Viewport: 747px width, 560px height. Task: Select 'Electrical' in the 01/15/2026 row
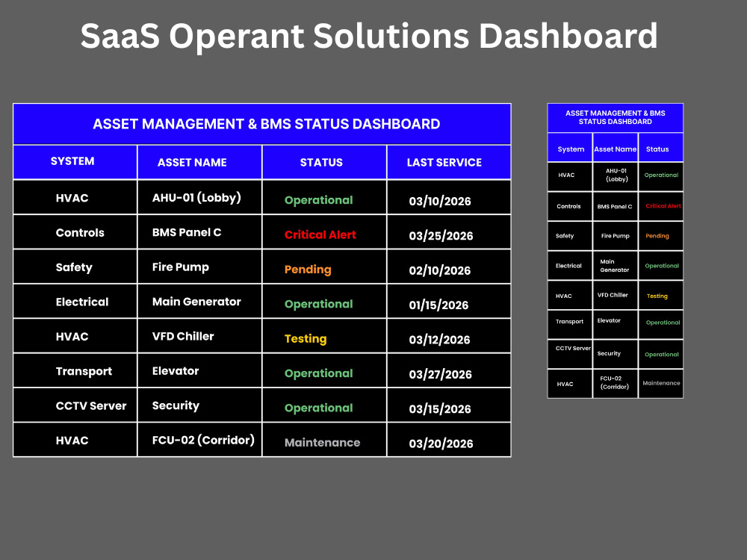(x=82, y=302)
